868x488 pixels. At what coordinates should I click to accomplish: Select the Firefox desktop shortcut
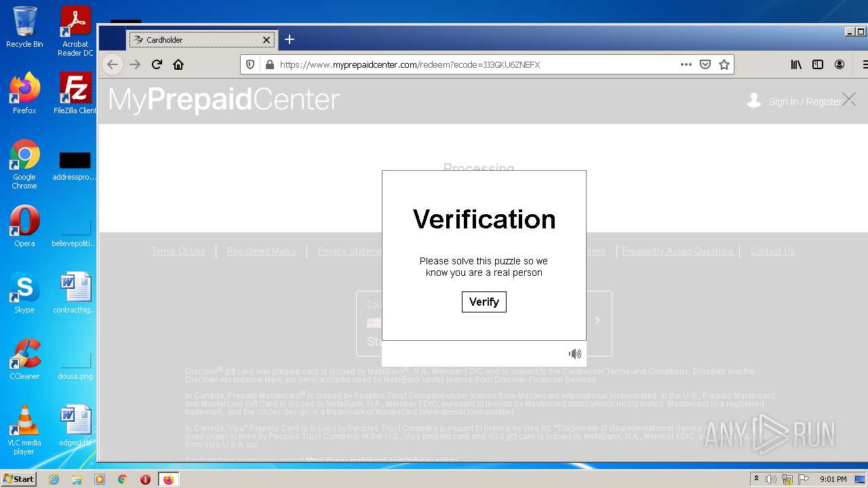pos(24,94)
